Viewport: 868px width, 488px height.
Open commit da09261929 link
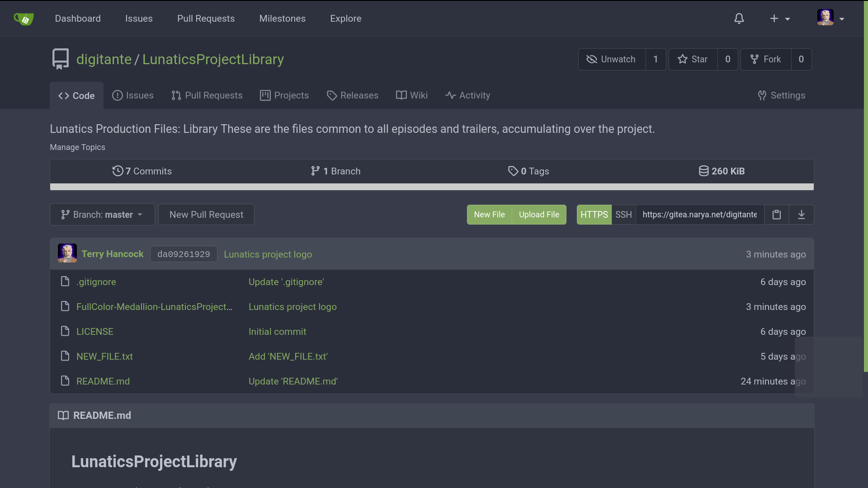184,254
